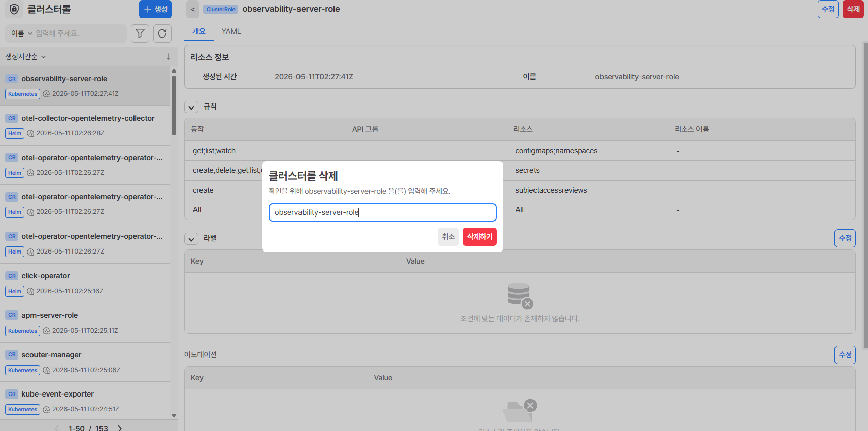
Task: Select apm-server-role list item
Action: [85, 322]
